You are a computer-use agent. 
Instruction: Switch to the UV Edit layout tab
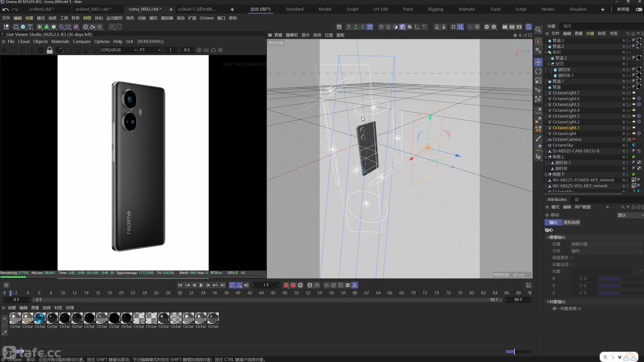(381, 9)
